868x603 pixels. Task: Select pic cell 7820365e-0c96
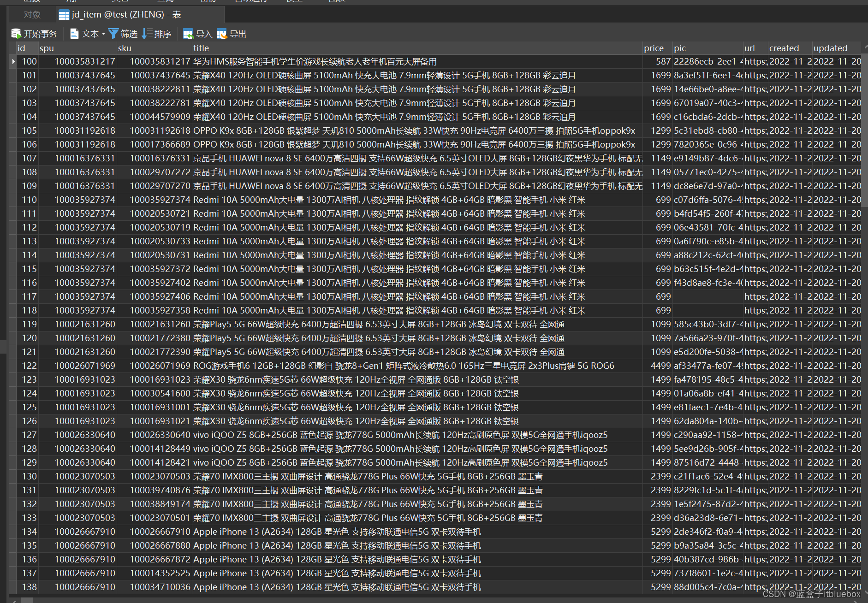click(x=708, y=144)
